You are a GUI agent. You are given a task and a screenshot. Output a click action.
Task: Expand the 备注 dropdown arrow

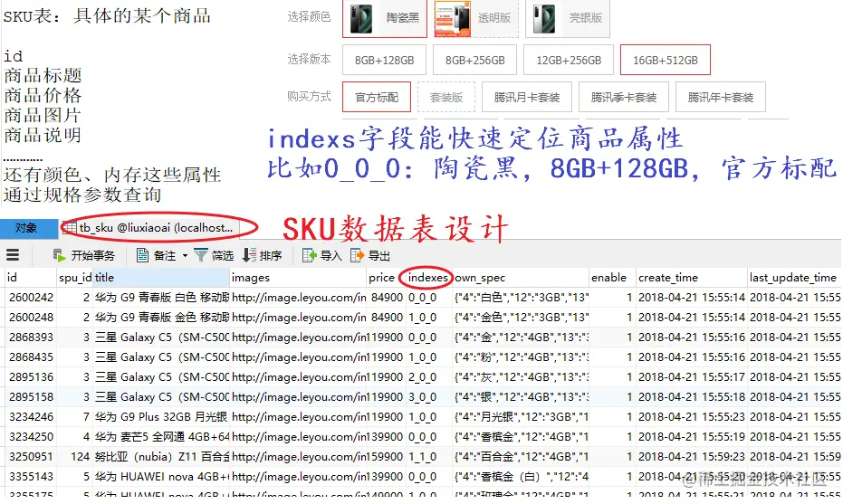click(x=185, y=256)
